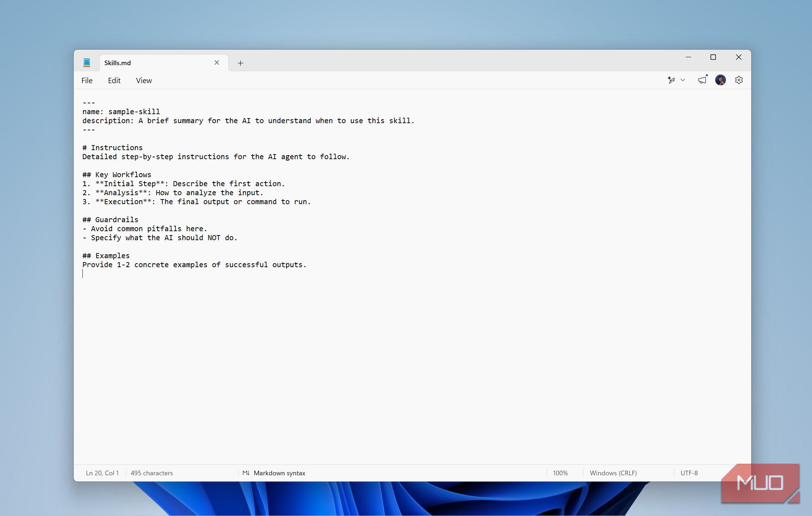The image size is (812, 516).
Task: Close the Notepad window
Action: tap(739, 57)
